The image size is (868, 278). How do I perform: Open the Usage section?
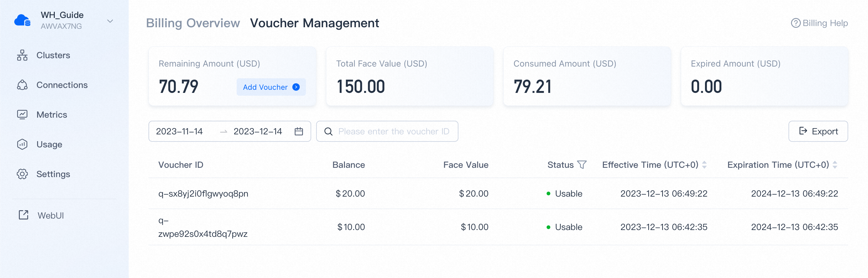(49, 144)
